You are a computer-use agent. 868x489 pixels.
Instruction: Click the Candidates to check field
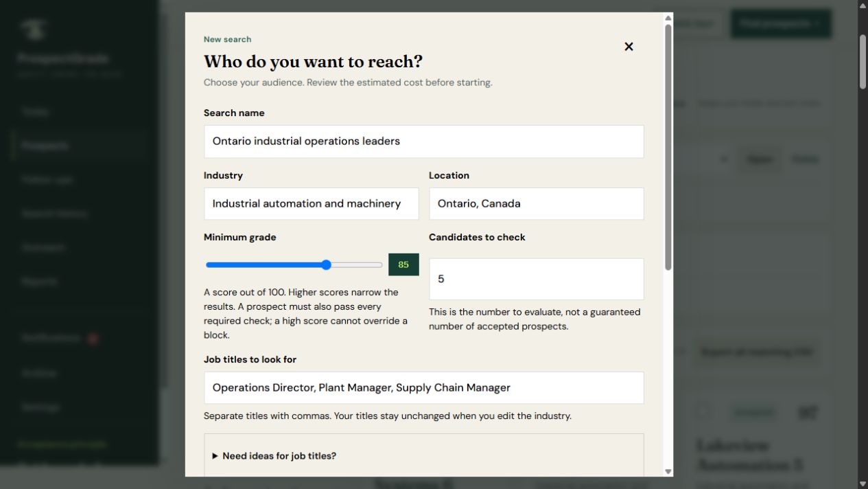pos(536,279)
